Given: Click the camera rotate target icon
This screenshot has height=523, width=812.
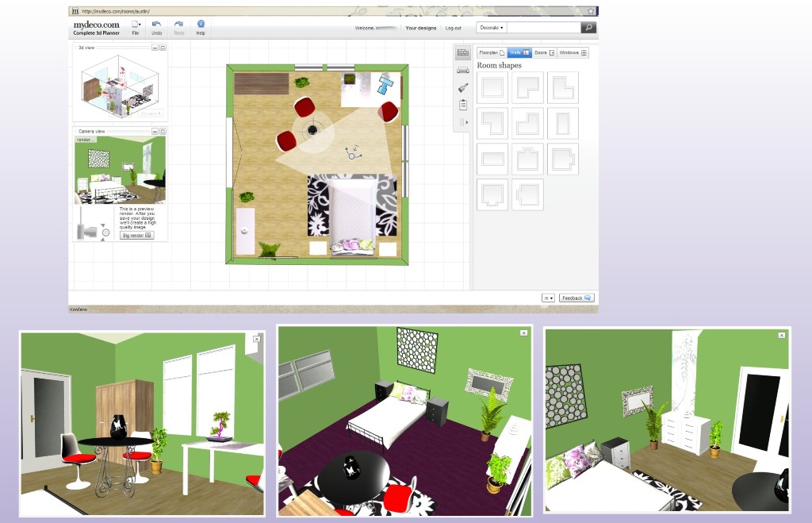Looking at the screenshot, I should (x=105, y=233).
